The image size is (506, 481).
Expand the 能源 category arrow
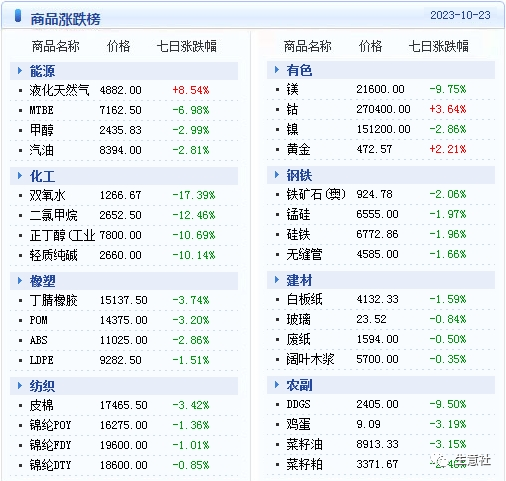tap(20, 71)
